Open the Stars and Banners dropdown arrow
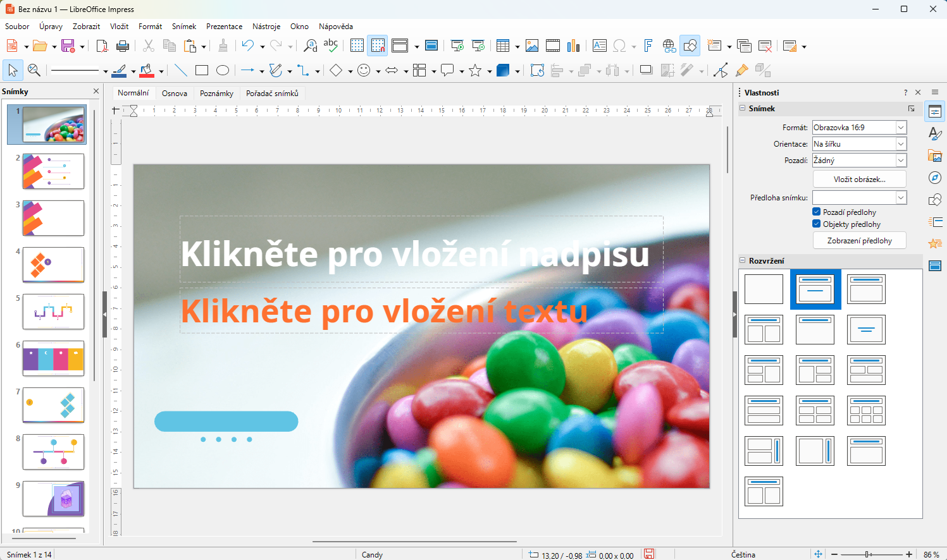This screenshot has width=947, height=560. point(490,71)
